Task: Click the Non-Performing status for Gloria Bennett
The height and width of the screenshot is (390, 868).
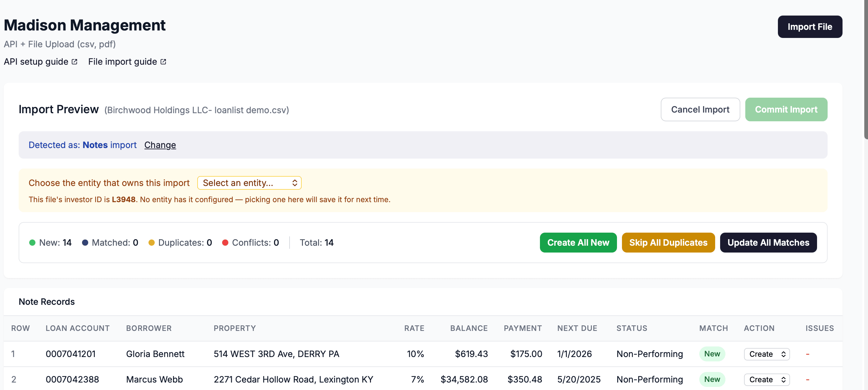Action: click(x=650, y=354)
